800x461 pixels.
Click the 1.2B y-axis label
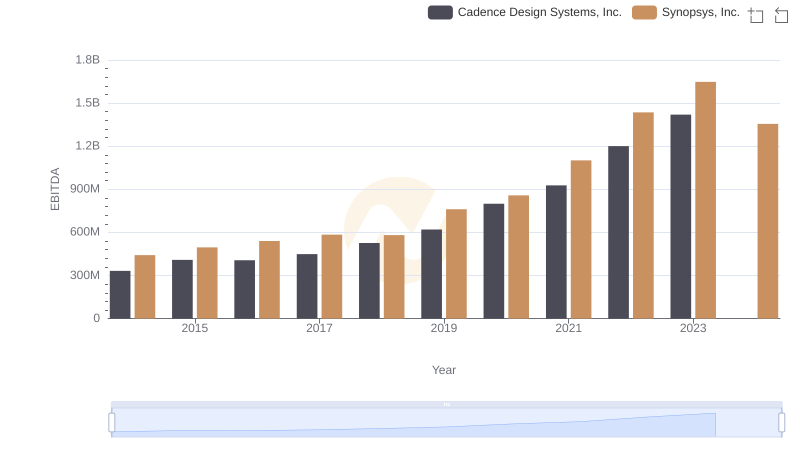coord(87,146)
